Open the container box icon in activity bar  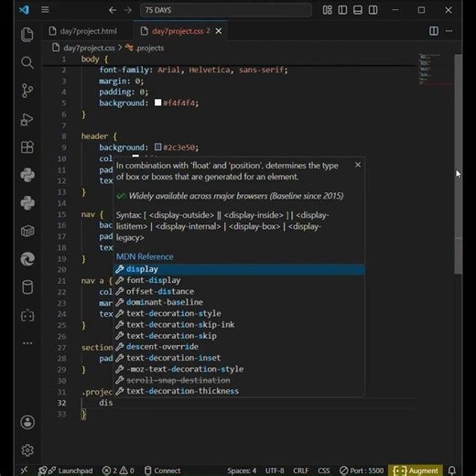click(x=27, y=231)
